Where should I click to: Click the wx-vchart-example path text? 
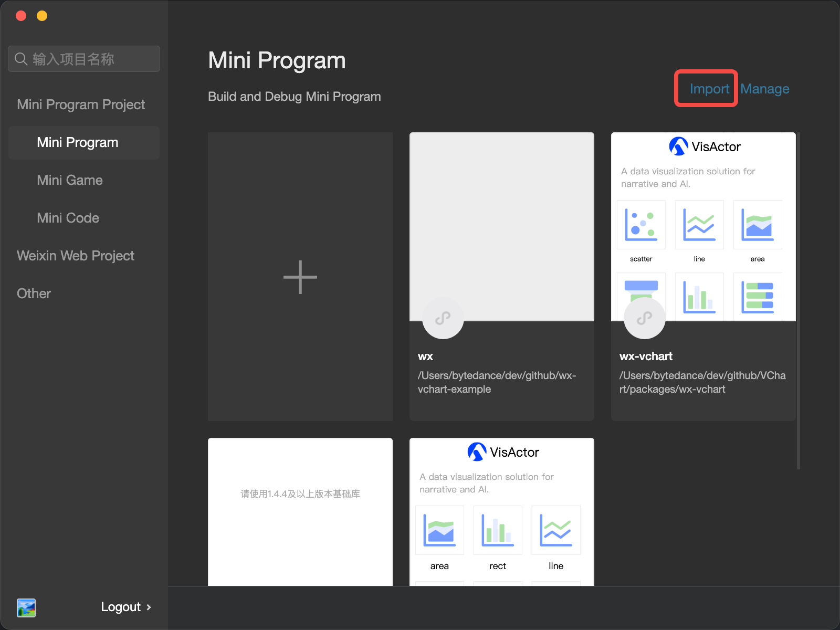tap(497, 382)
